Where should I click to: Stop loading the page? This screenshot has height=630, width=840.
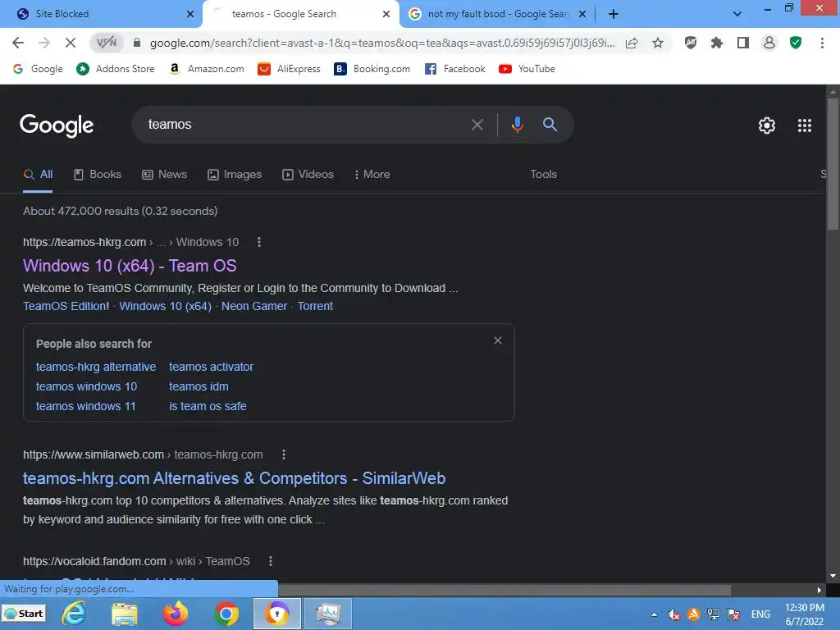click(x=71, y=43)
